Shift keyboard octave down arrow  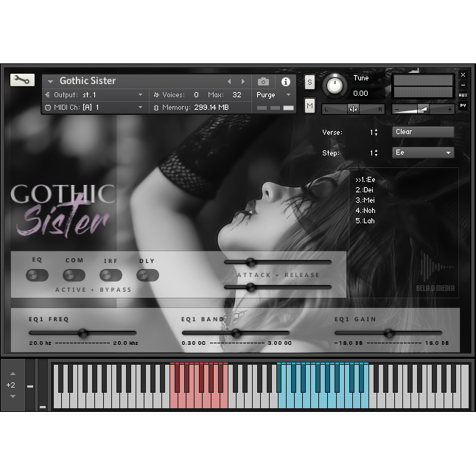(13, 396)
